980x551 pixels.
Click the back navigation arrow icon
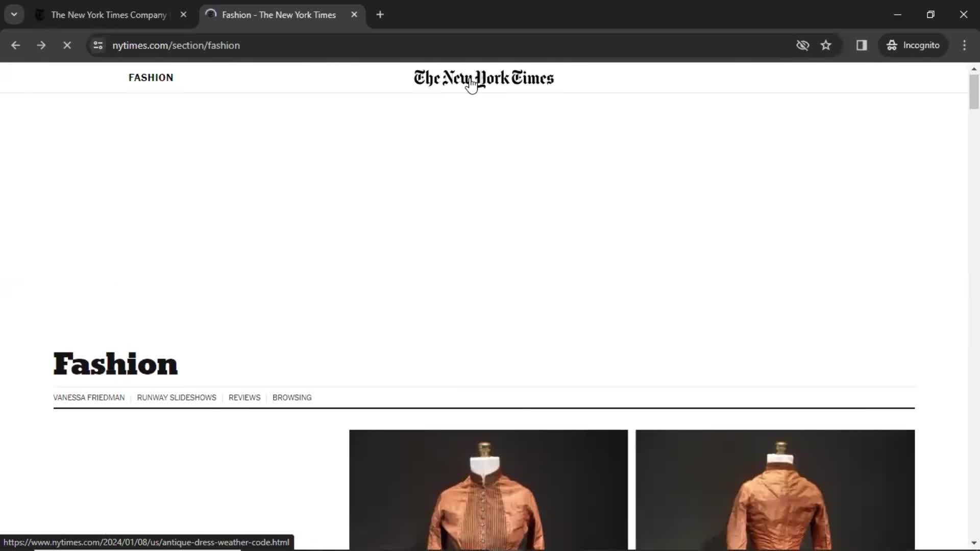16,46
